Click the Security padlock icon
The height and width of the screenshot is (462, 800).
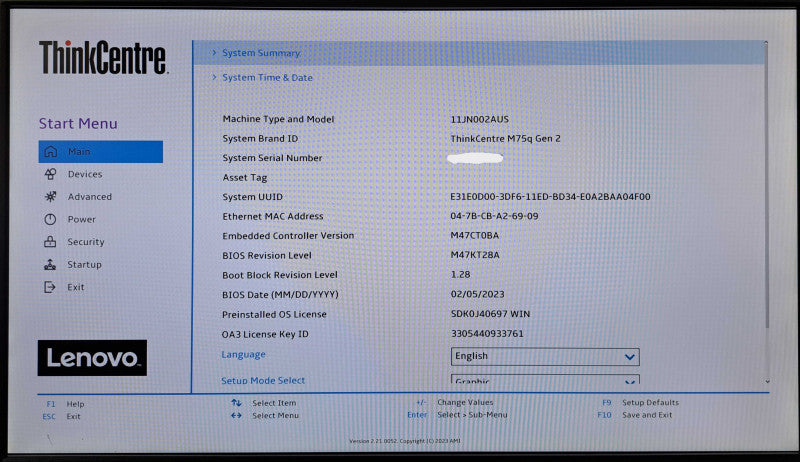[50, 242]
